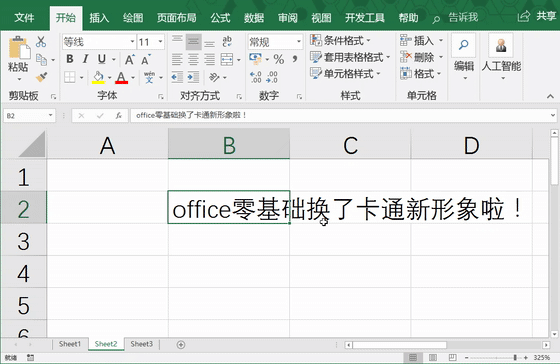Click the Name Box showing B2

[x=29, y=115]
